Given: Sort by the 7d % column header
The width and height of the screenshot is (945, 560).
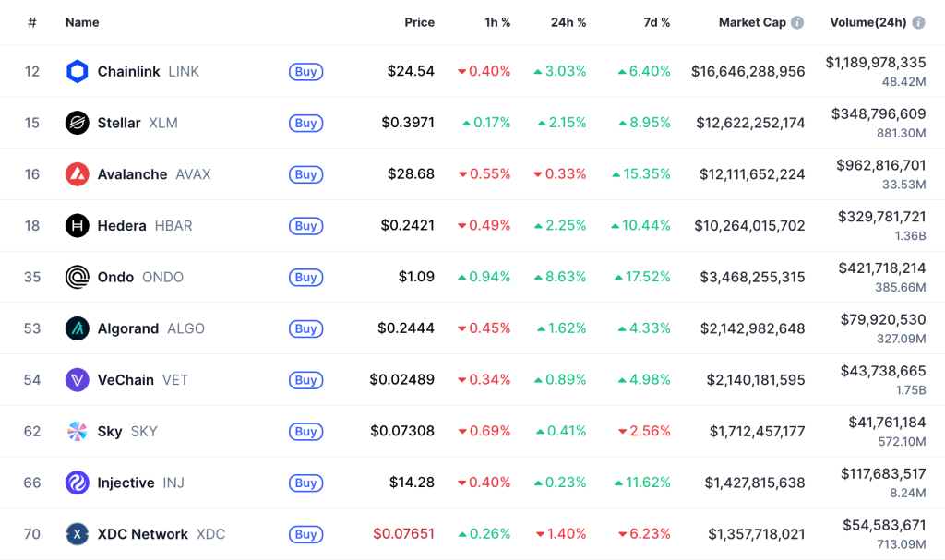Looking at the screenshot, I should pos(656,22).
